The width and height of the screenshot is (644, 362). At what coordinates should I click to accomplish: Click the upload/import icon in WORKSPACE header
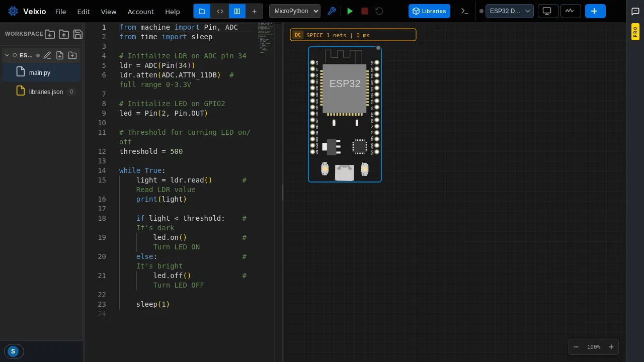[x=64, y=34]
